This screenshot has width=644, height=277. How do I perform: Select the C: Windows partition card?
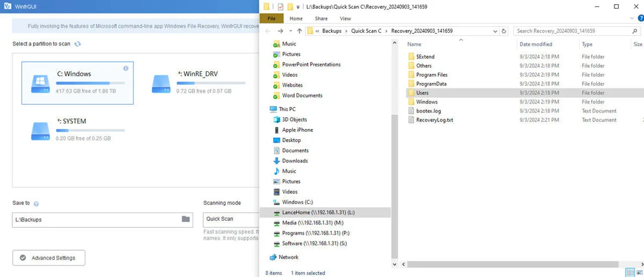[77, 83]
